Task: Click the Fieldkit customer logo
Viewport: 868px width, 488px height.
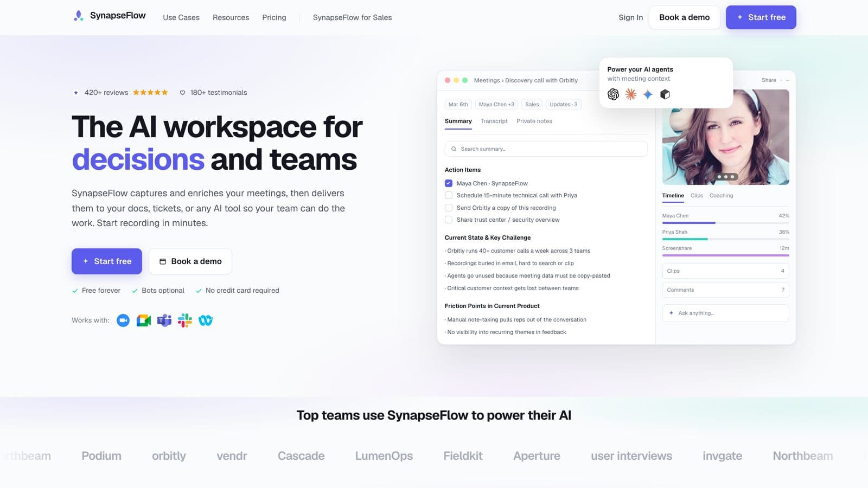Action: coord(463,456)
